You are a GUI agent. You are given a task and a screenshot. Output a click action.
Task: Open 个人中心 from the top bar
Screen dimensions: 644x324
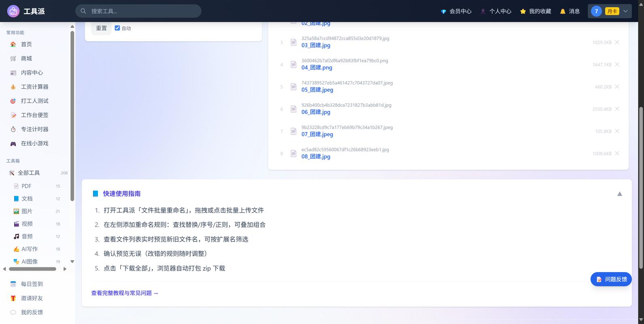pyautogui.click(x=495, y=11)
